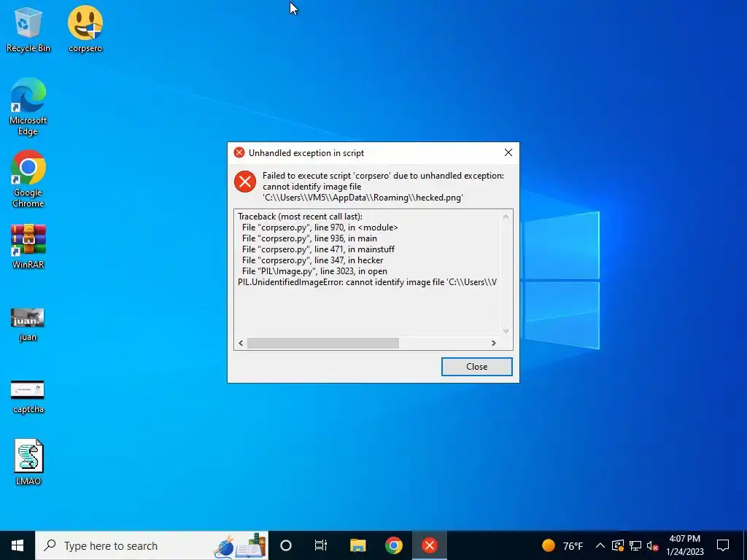This screenshot has width=747, height=560.
Task: Open Task View on the taskbar
Action: point(321,545)
